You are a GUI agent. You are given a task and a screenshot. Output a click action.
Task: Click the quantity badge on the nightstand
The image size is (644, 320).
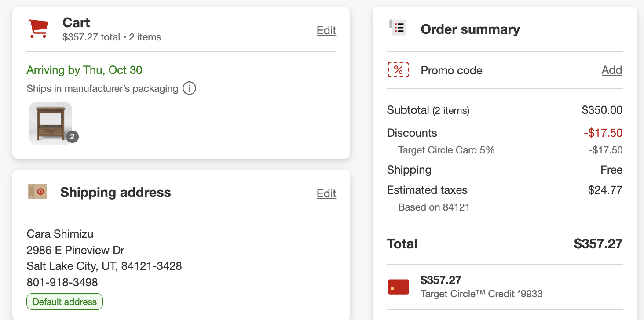point(72,137)
